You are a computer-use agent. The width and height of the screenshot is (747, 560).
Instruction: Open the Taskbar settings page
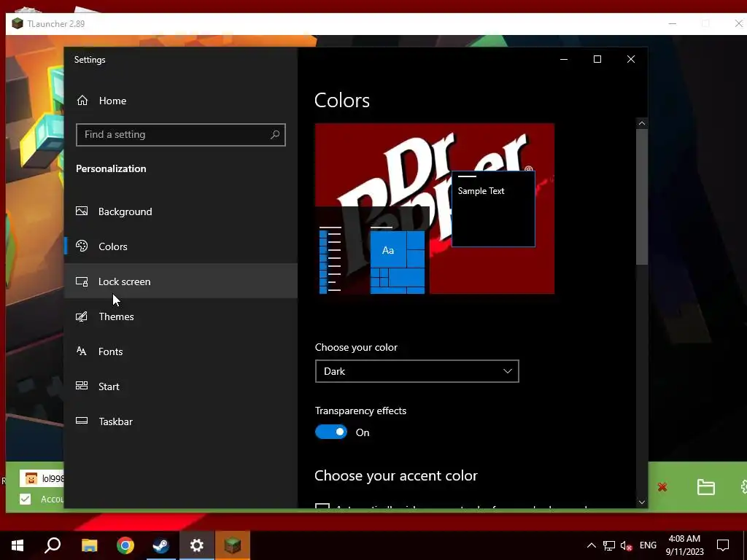tap(181, 421)
